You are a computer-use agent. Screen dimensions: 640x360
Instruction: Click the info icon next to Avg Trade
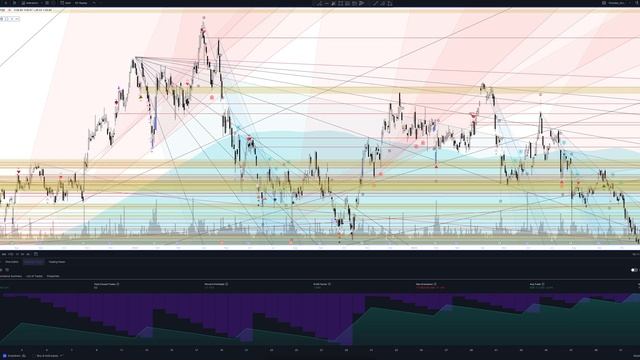point(543,284)
